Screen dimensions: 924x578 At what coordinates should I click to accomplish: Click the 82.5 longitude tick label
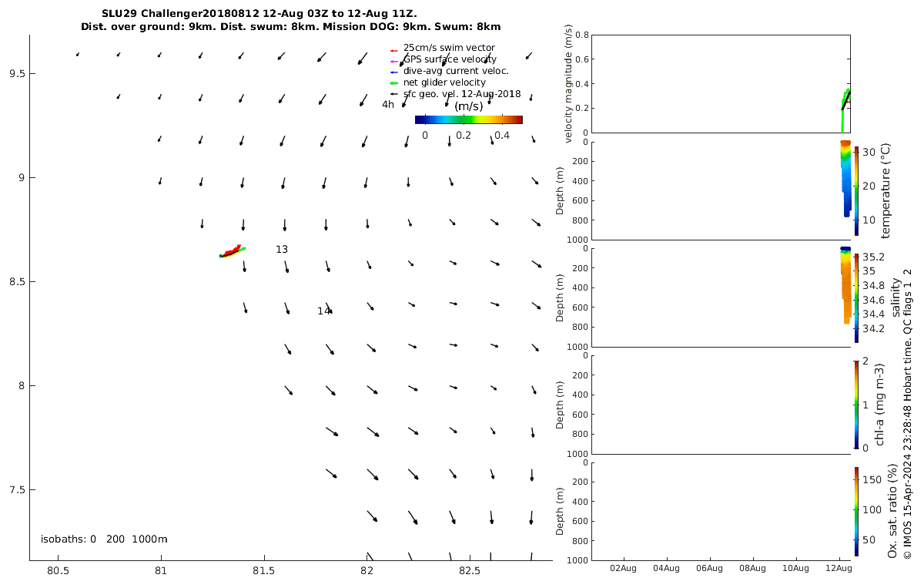(x=470, y=571)
